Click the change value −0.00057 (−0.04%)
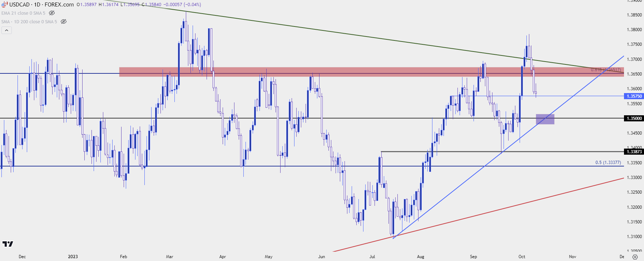The height and width of the screenshot is (261, 644). tap(182, 5)
